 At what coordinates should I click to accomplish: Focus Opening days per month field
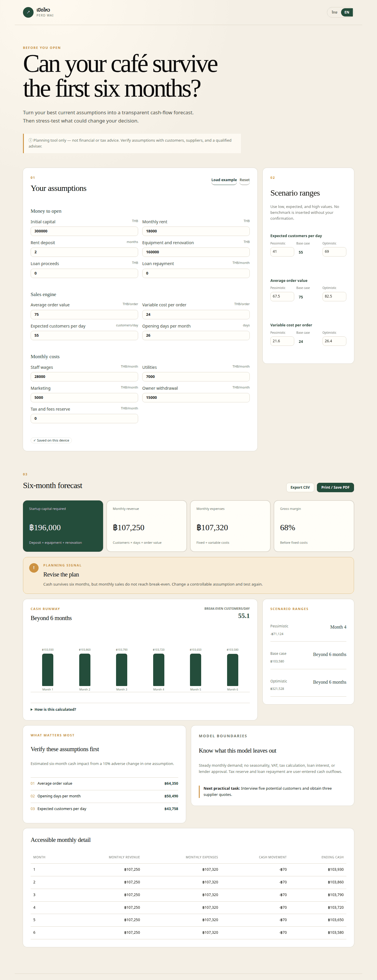tap(196, 335)
